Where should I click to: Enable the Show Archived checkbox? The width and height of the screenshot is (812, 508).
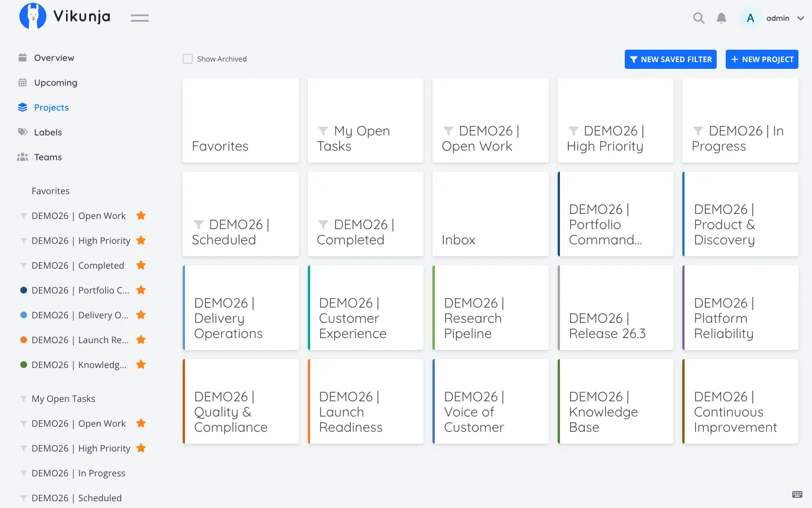[188, 59]
